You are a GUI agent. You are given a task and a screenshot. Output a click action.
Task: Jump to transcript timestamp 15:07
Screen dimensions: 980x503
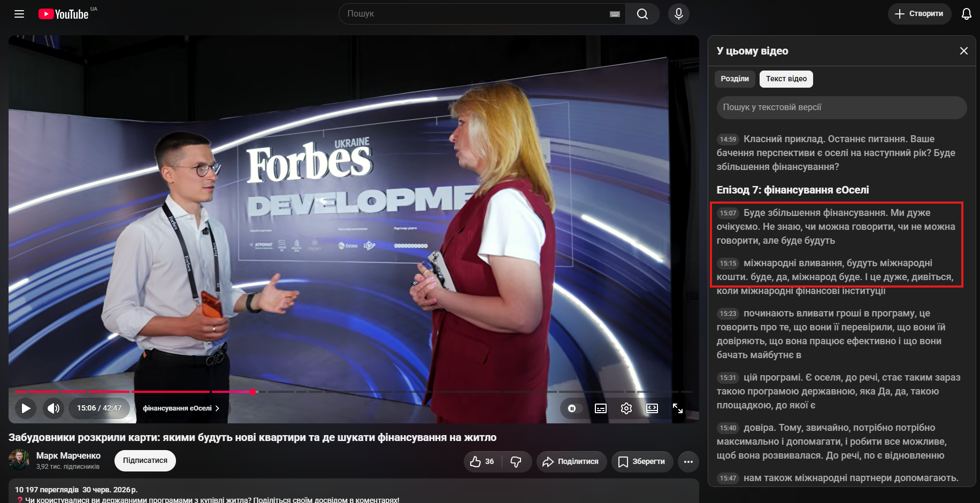click(728, 213)
